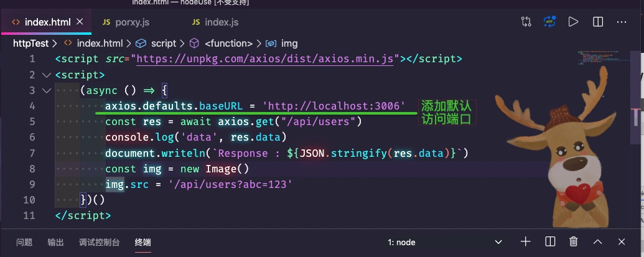Click index.html in the breadcrumb path

(100, 44)
